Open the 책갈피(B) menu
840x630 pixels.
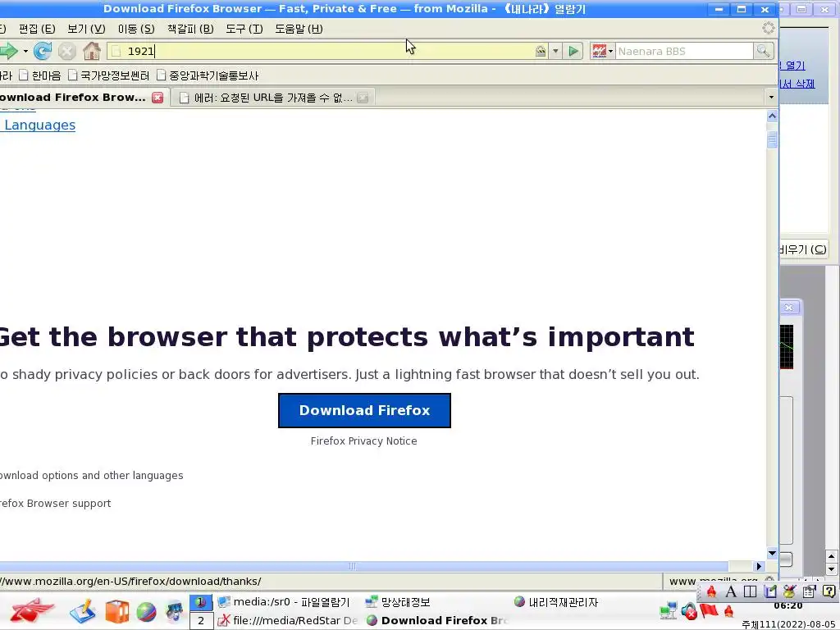click(x=190, y=29)
